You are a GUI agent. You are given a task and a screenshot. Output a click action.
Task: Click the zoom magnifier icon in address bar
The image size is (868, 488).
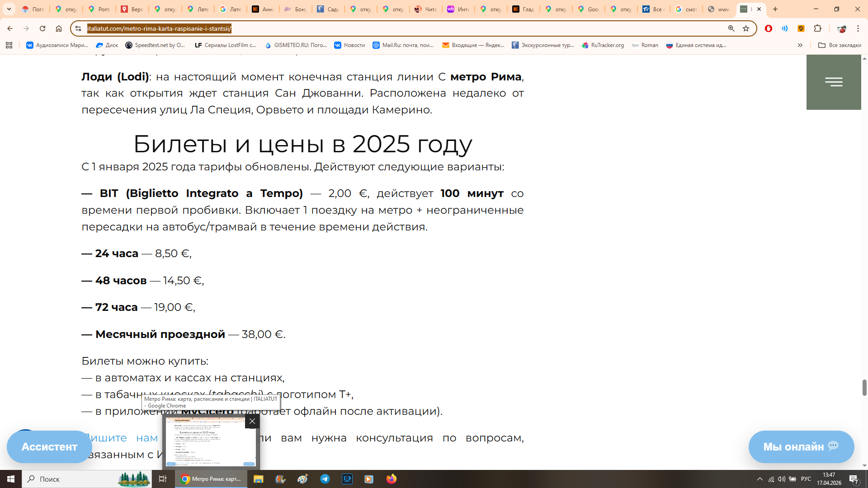coord(731,28)
